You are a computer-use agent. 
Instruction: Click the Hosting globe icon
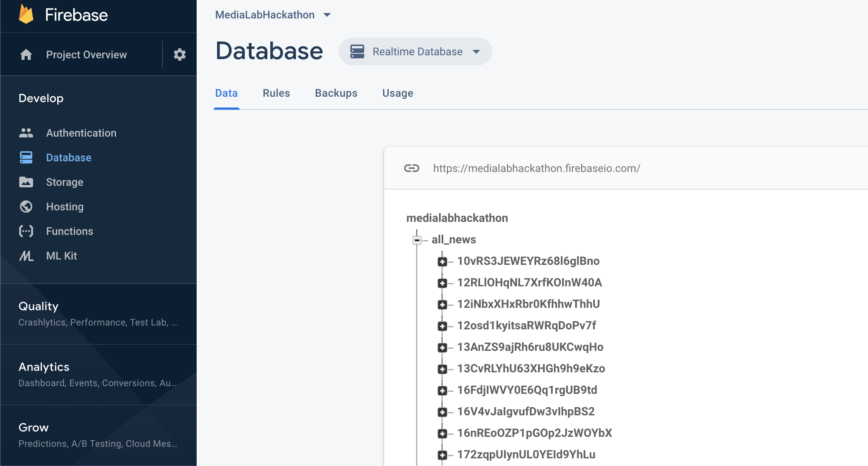click(26, 207)
